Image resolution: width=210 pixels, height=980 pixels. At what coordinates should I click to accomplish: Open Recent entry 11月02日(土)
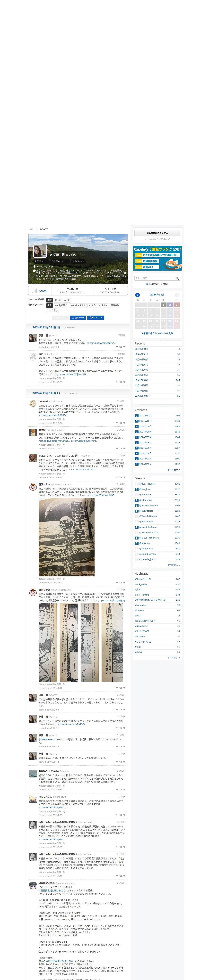pyautogui.click(x=141, y=354)
